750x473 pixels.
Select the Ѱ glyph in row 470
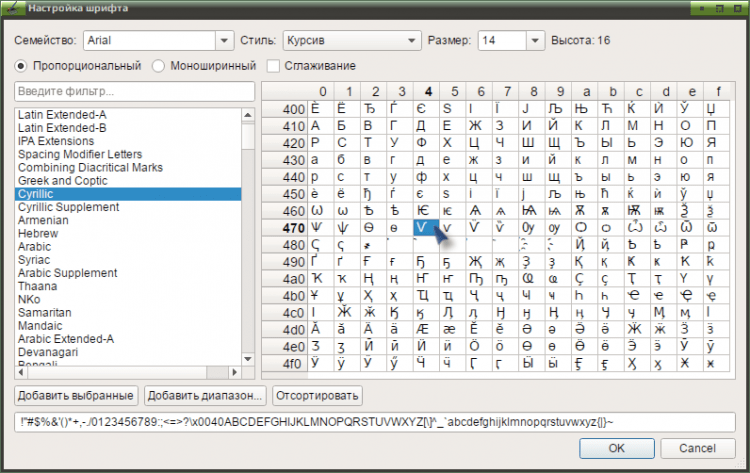pos(316,228)
